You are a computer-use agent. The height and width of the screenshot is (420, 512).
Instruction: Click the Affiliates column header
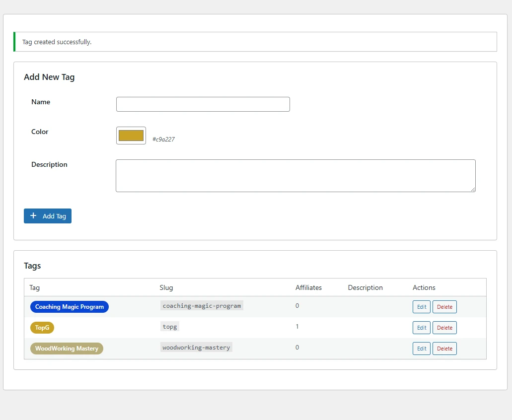[x=308, y=287]
